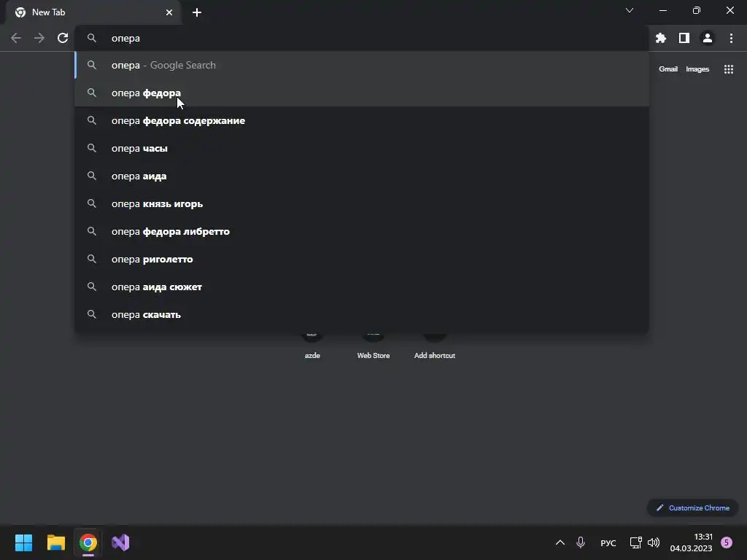This screenshot has height=560, width=747.
Task: Choose suggestion опера скачать
Action: point(362,314)
